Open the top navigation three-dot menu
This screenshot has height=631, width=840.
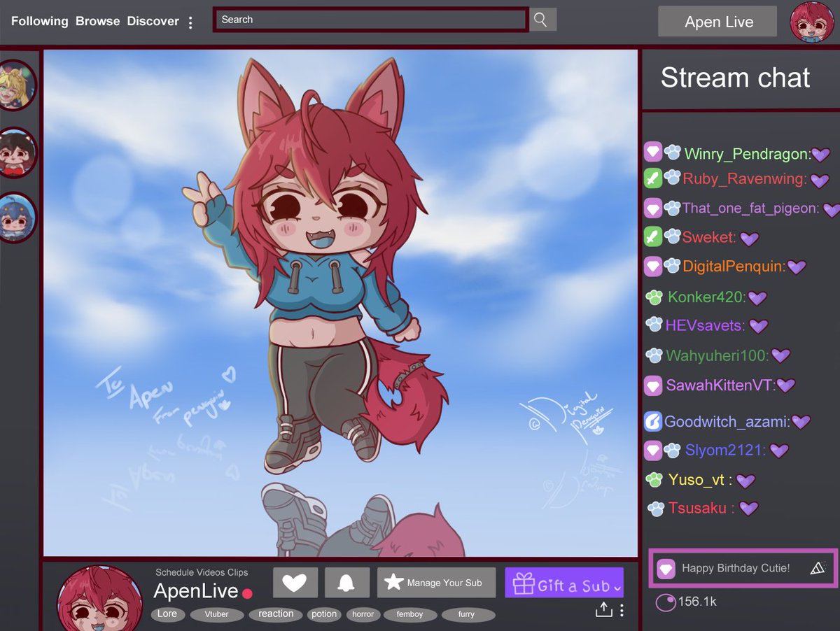[x=190, y=22]
